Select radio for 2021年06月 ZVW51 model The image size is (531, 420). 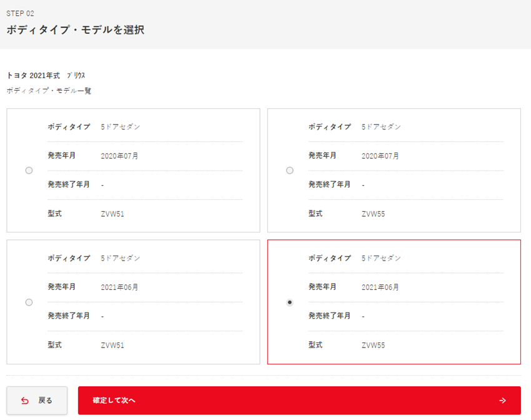coord(29,302)
